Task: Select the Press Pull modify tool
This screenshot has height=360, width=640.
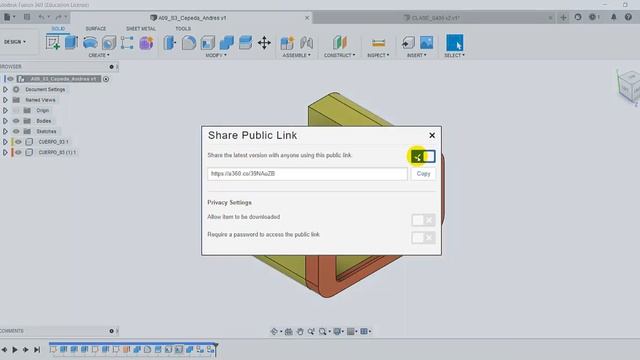Action: pyautogui.click(x=170, y=42)
